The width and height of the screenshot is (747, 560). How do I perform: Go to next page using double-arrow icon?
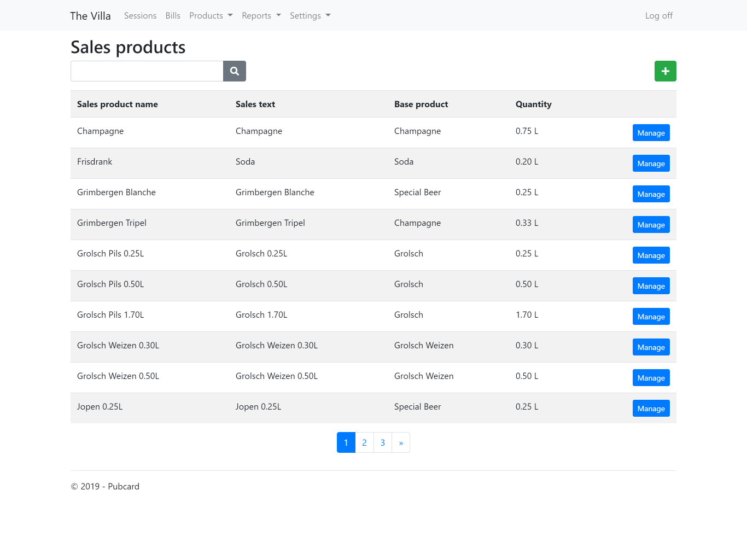[401, 442]
